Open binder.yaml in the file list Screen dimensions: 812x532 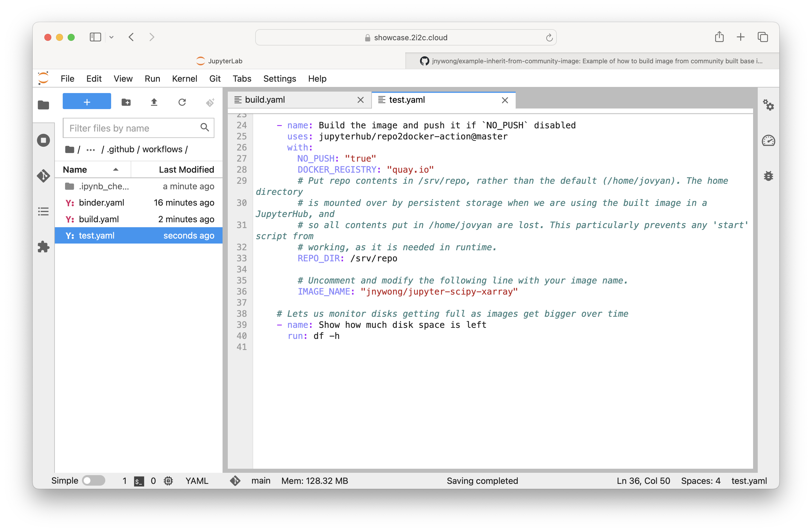click(x=101, y=203)
